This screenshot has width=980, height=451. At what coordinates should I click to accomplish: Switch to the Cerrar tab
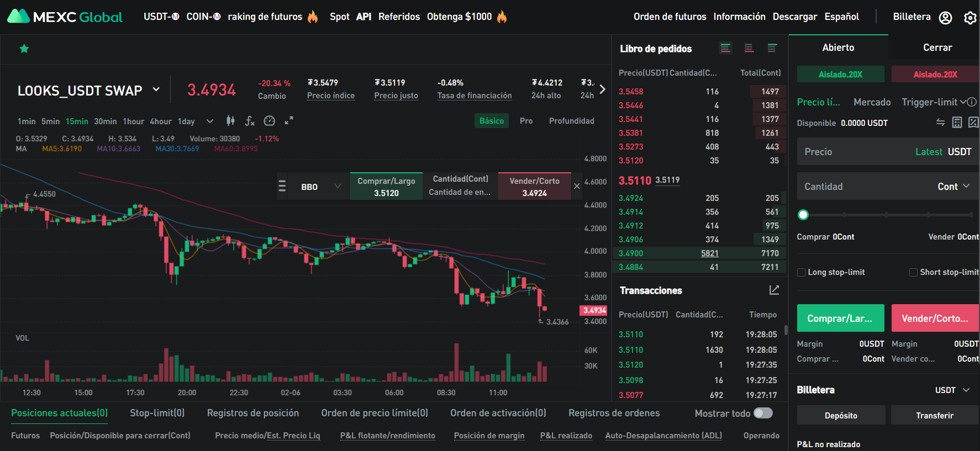pyautogui.click(x=937, y=47)
